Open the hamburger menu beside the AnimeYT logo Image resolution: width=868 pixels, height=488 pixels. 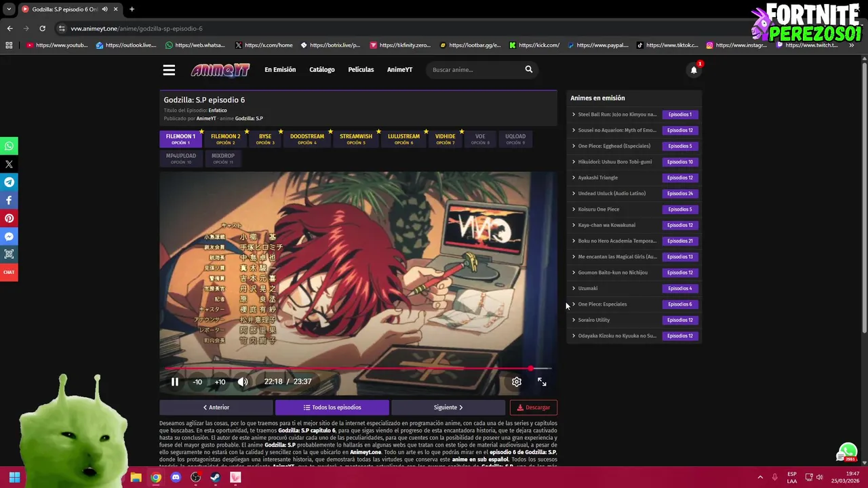coord(169,70)
